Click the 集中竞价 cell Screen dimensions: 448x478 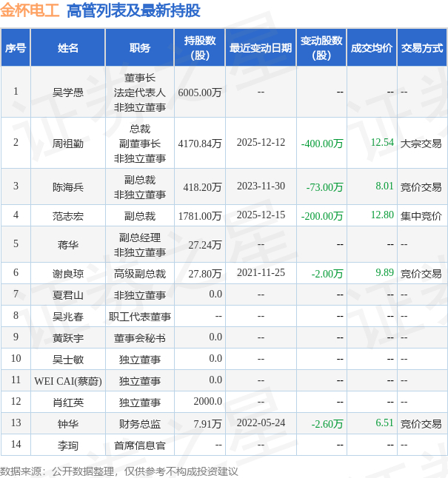[x=421, y=215]
